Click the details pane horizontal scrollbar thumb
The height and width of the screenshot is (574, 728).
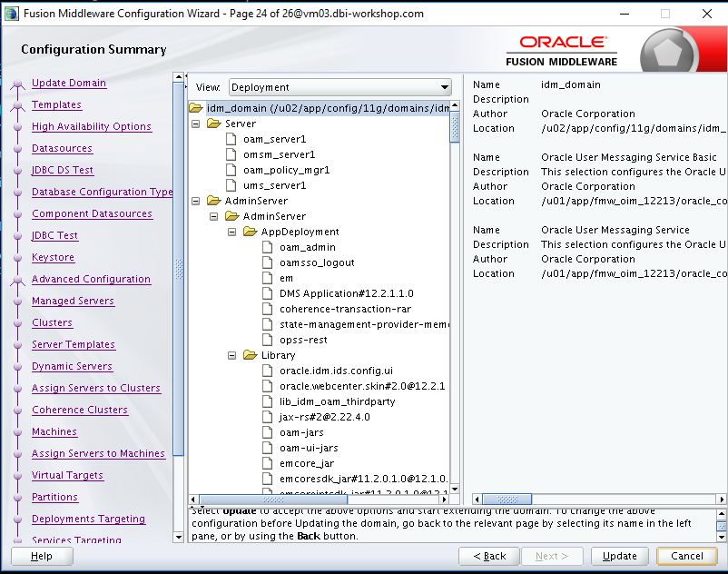[507, 500]
